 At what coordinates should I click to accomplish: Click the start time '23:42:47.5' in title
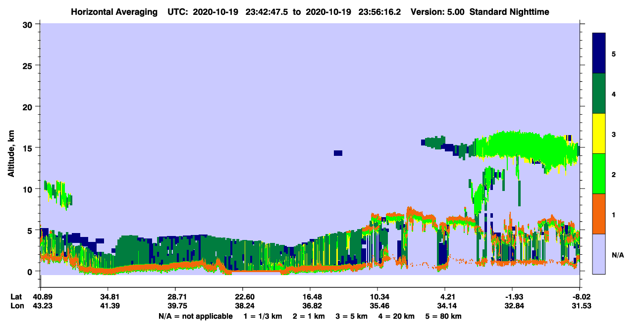click(x=268, y=12)
